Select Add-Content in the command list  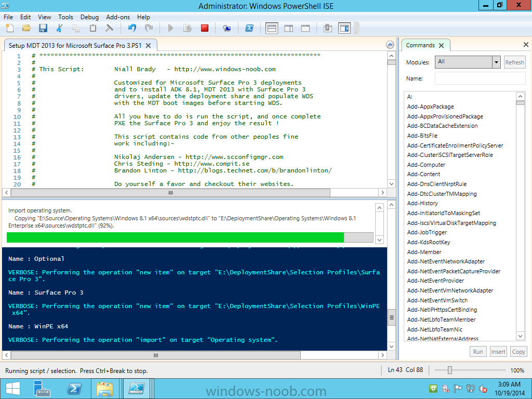tap(423, 175)
